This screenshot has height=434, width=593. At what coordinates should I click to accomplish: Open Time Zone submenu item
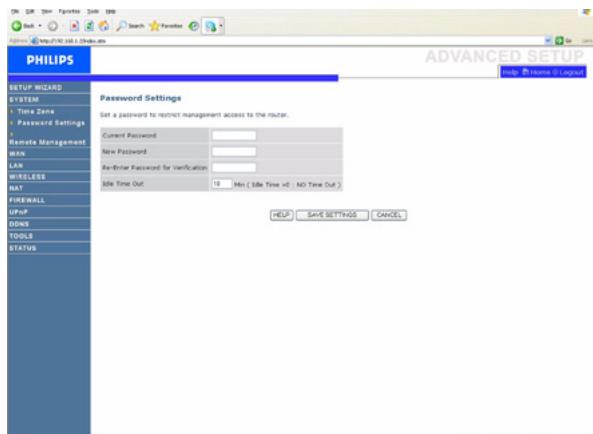pyautogui.click(x=36, y=111)
